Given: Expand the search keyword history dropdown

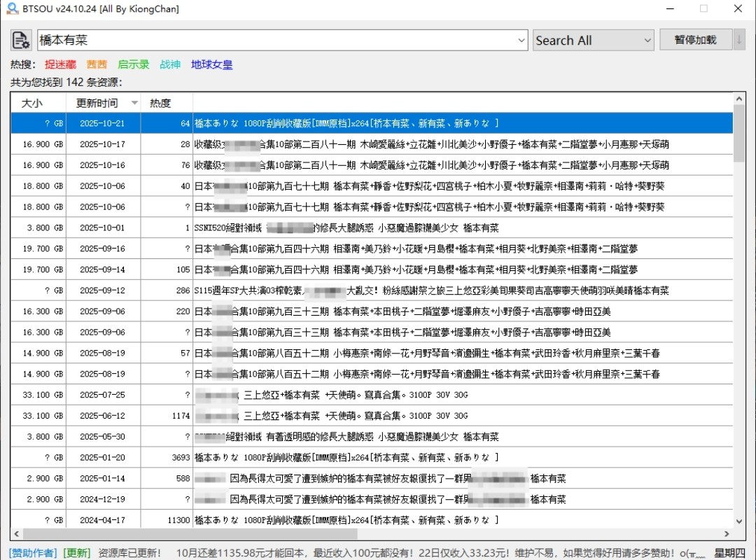Looking at the screenshot, I should click(x=521, y=41).
